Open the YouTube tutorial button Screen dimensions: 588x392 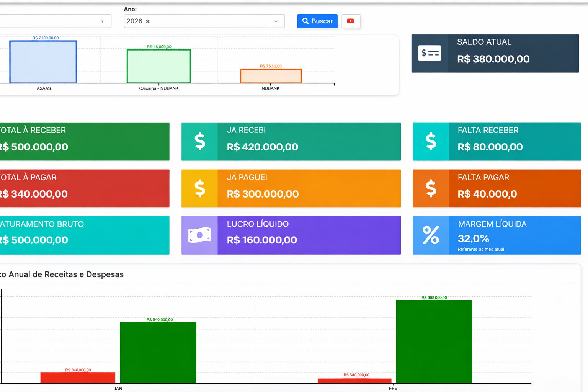351,21
